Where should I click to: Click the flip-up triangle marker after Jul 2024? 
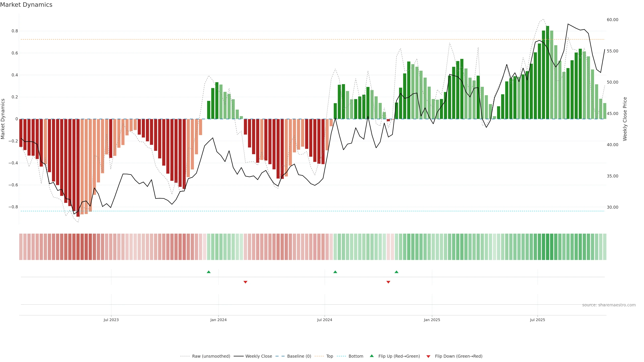335,272
